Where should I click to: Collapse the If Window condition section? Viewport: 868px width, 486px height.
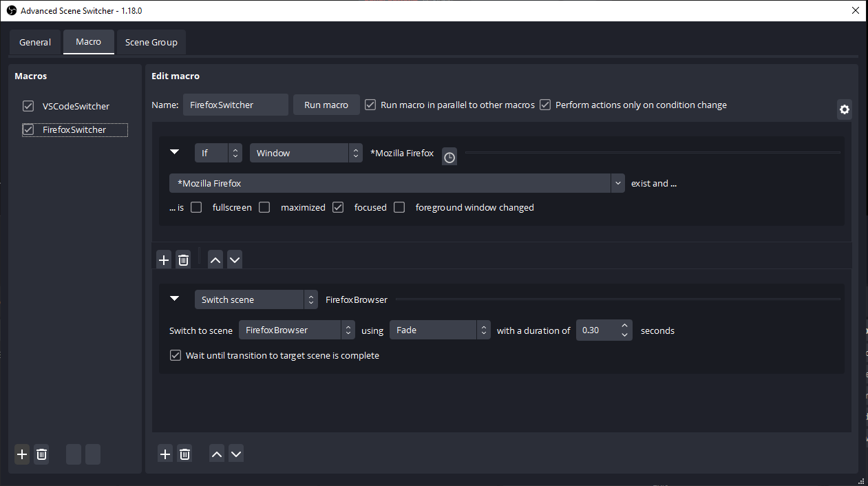click(174, 151)
